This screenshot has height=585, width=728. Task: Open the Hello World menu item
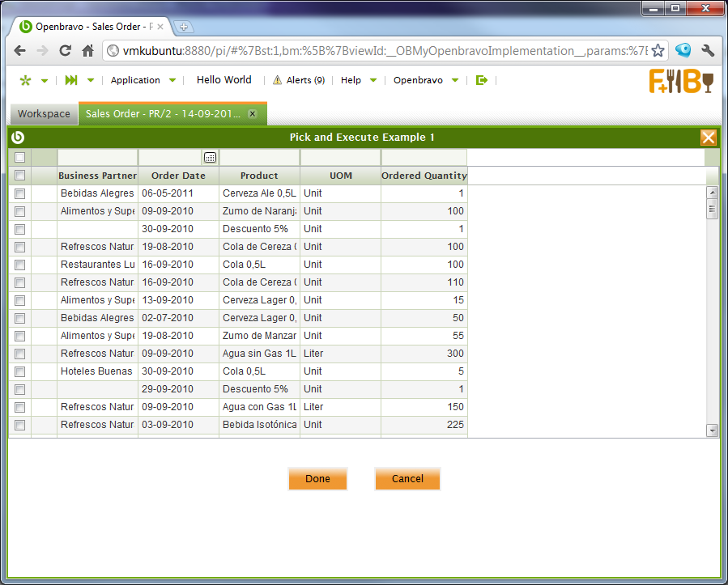click(x=224, y=80)
